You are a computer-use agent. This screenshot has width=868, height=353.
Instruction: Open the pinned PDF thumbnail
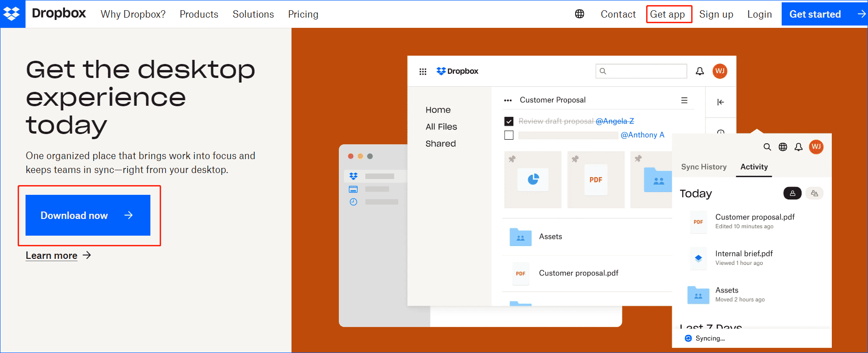596,180
